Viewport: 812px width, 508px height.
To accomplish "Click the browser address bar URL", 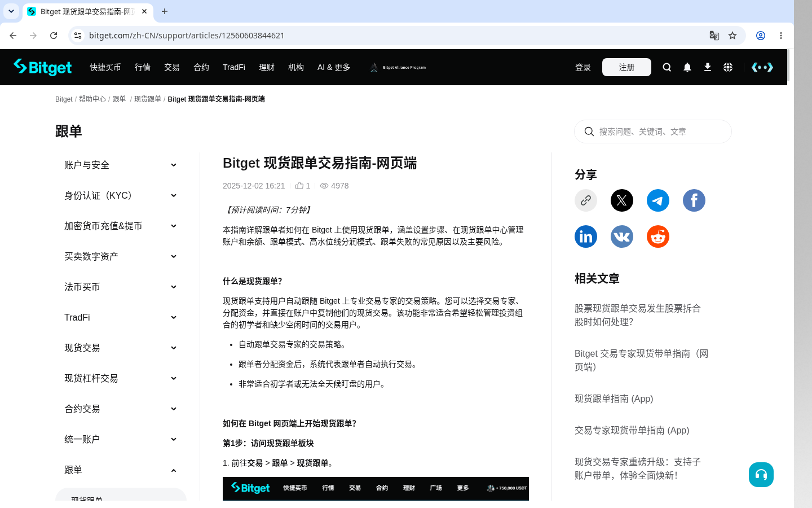I will 187,36.
